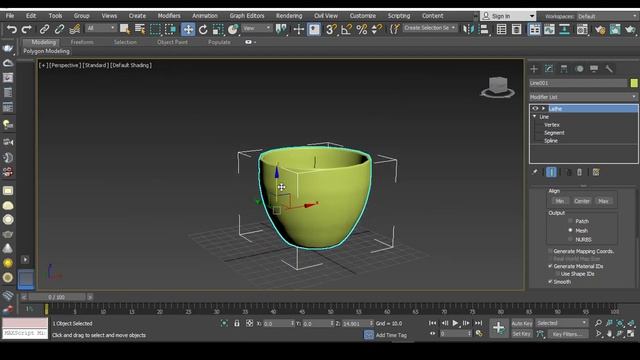Open the Create Selection Set dropdown
Screen dimensions: 640x360
click(x=429, y=28)
